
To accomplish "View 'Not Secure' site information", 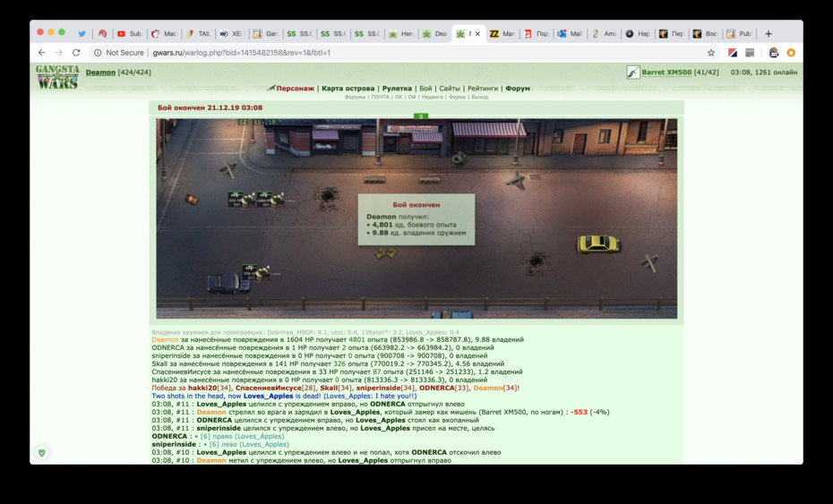I will pyautogui.click(x=119, y=53).
